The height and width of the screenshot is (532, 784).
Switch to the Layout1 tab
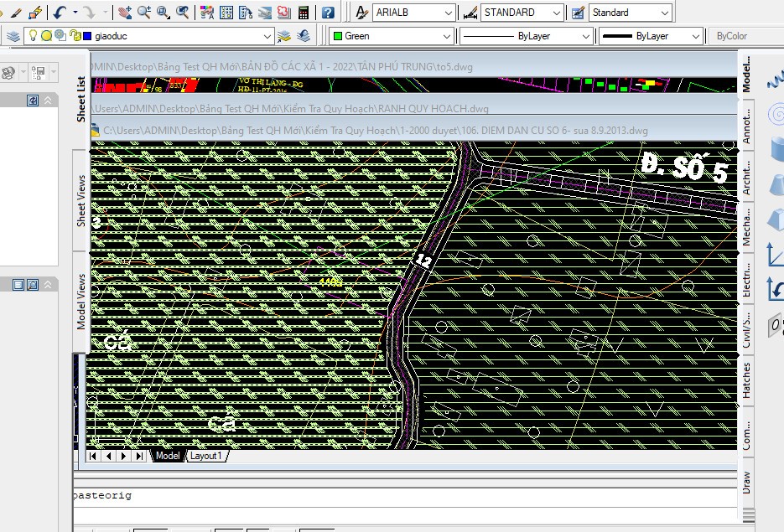(x=205, y=456)
